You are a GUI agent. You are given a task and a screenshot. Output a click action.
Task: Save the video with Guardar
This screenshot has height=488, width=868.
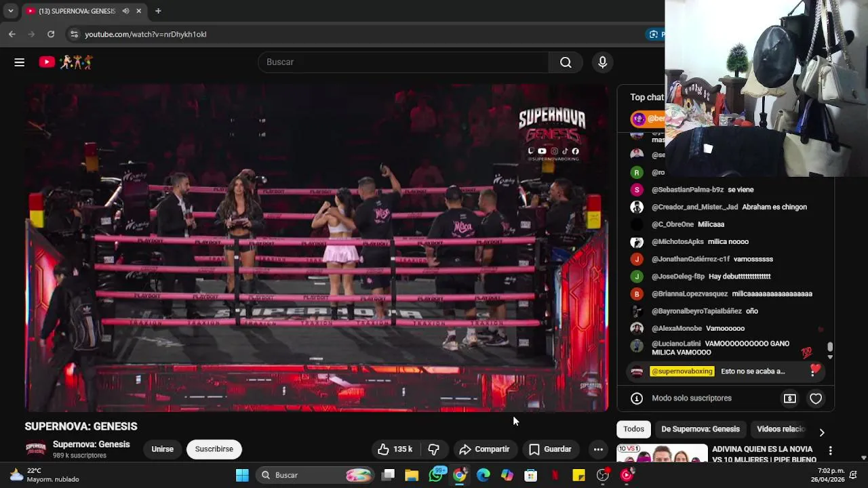point(551,449)
